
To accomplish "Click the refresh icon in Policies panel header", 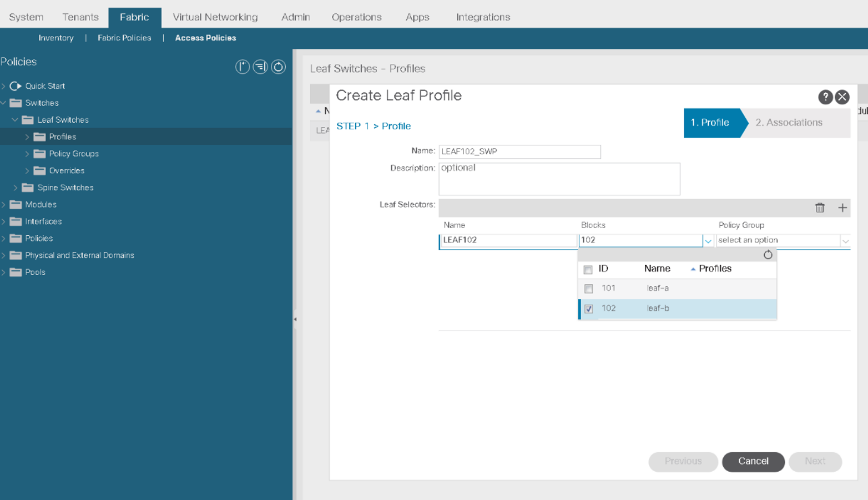I will pos(278,67).
